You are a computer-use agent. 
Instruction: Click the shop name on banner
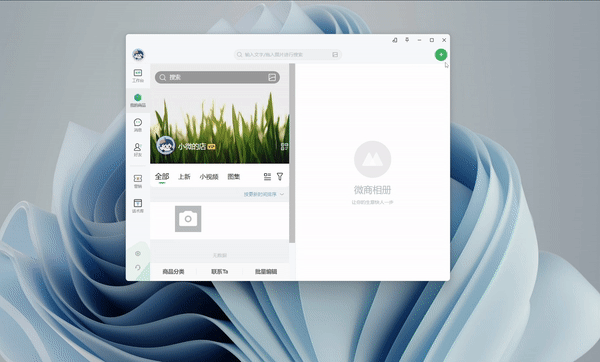[x=192, y=147]
